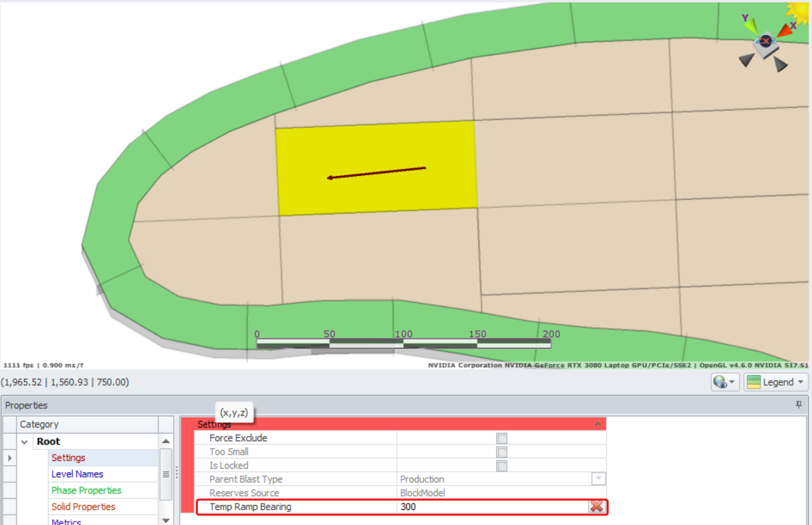
Task: Clear the Temp Ramp Bearing value
Action: pos(596,507)
